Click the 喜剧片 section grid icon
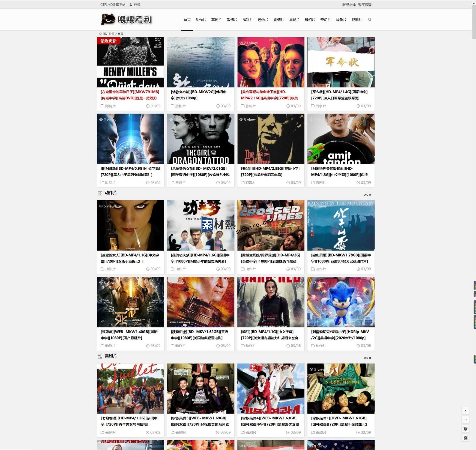Image resolution: width=476 pixels, height=450 pixels. pos(100,356)
